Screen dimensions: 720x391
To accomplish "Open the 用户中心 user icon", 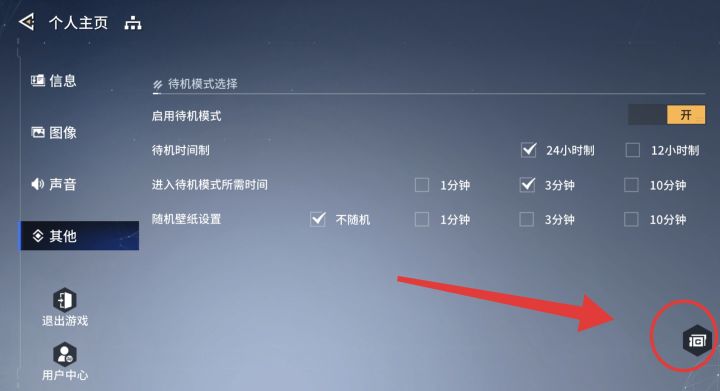I will tap(65, 354).
